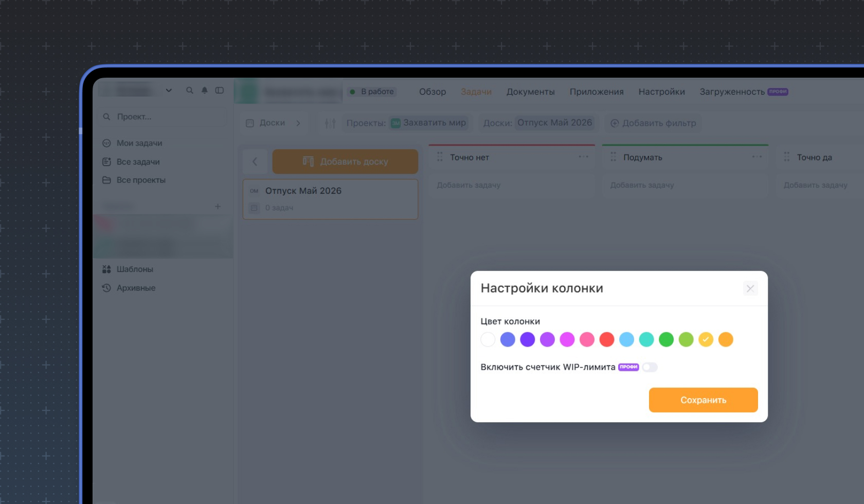Open notifications bell icon

pos(205,91)
